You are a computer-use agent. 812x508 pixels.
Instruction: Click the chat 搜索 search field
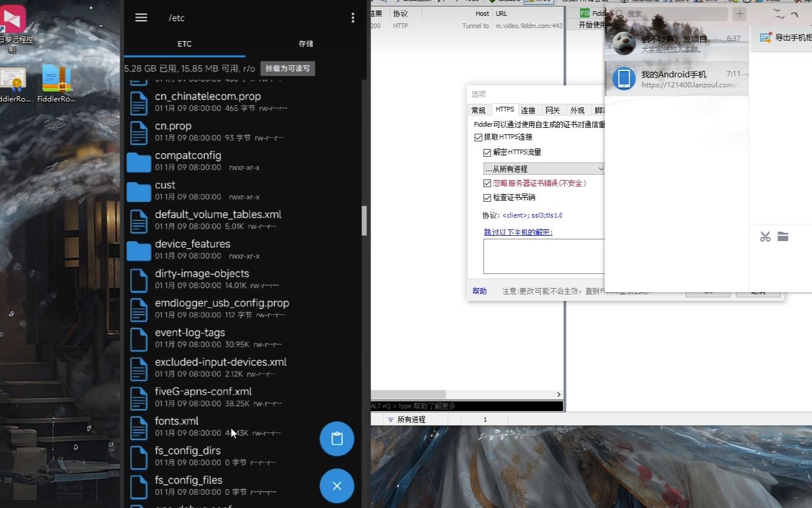[670, 13]
